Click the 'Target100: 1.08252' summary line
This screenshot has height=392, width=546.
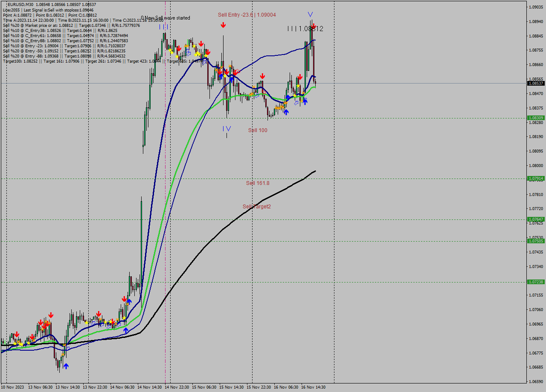[x=103, y=61]
